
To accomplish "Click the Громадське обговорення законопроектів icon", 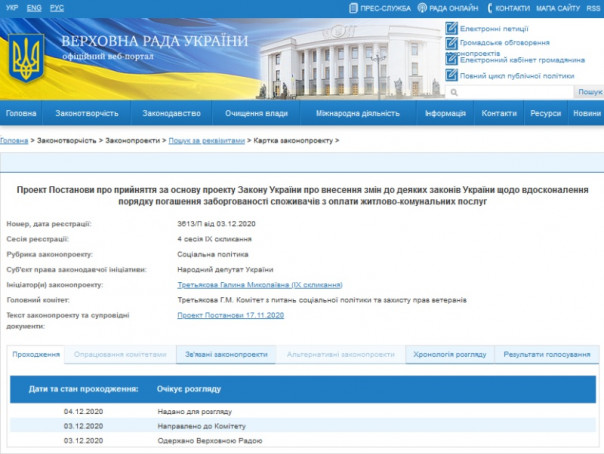I will [x=452, y=43].
